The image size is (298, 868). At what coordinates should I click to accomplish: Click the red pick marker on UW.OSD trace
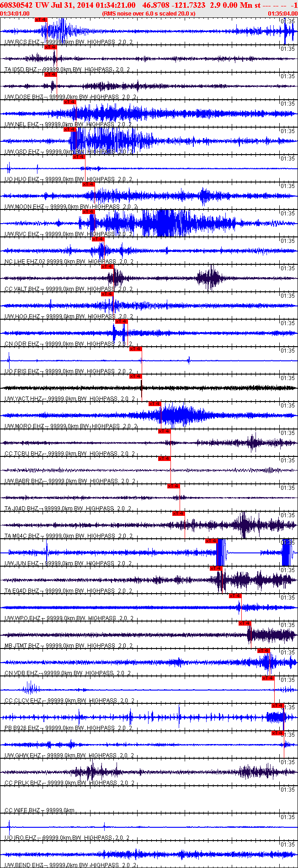pos(70,129)
